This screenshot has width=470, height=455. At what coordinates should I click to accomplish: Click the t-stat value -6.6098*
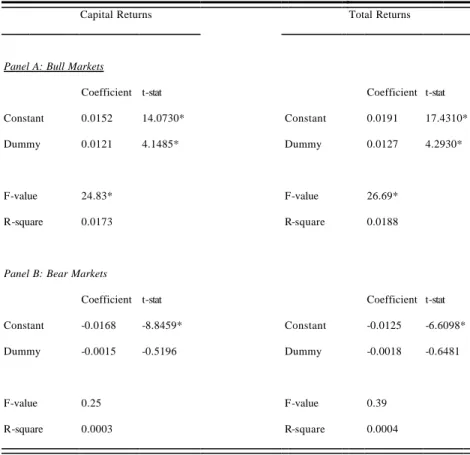click(x=445, y=325)
